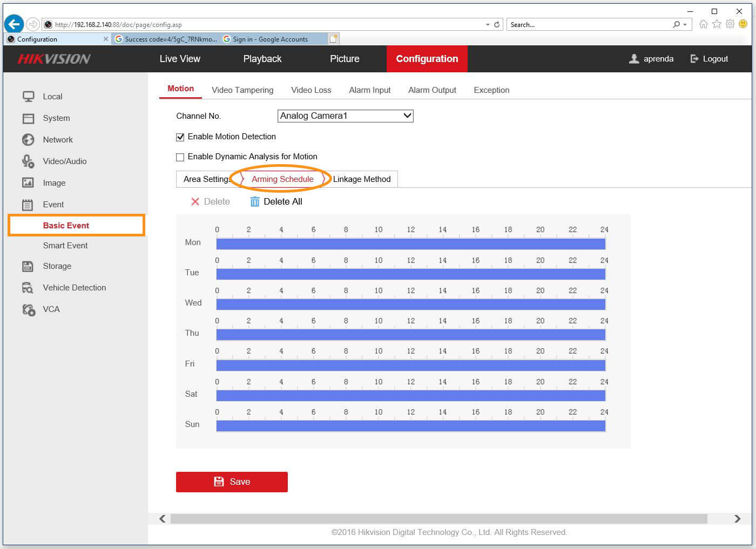Viewport: 756px width, 549px height.
Task: Click the browser back arrow button
Action: [x=15, y=24]
